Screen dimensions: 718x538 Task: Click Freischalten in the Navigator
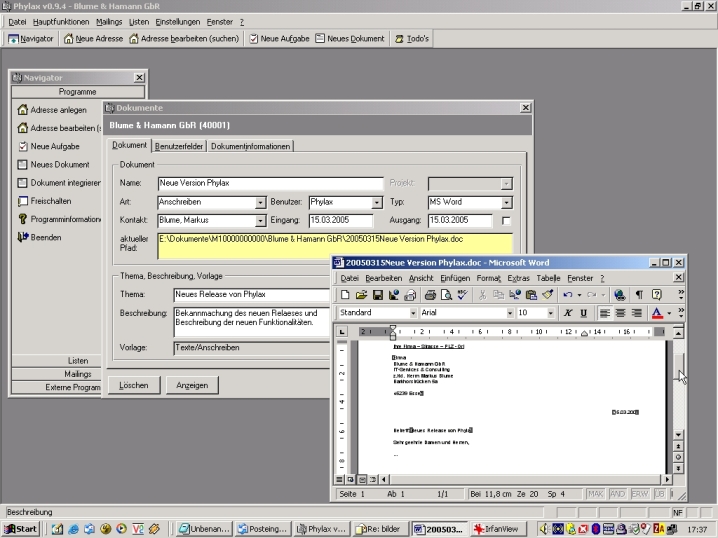coord(50,201)
